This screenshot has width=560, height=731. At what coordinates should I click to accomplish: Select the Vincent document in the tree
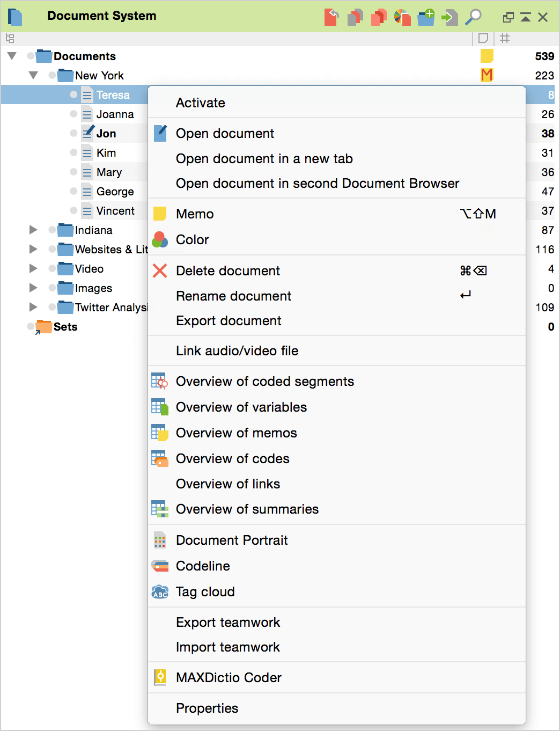pyautogui.click(x=115, y=211)
